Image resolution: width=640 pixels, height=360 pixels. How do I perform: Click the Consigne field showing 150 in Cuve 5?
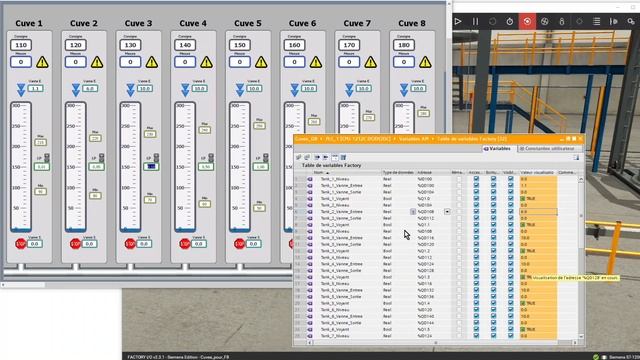[x=240, y=45]
